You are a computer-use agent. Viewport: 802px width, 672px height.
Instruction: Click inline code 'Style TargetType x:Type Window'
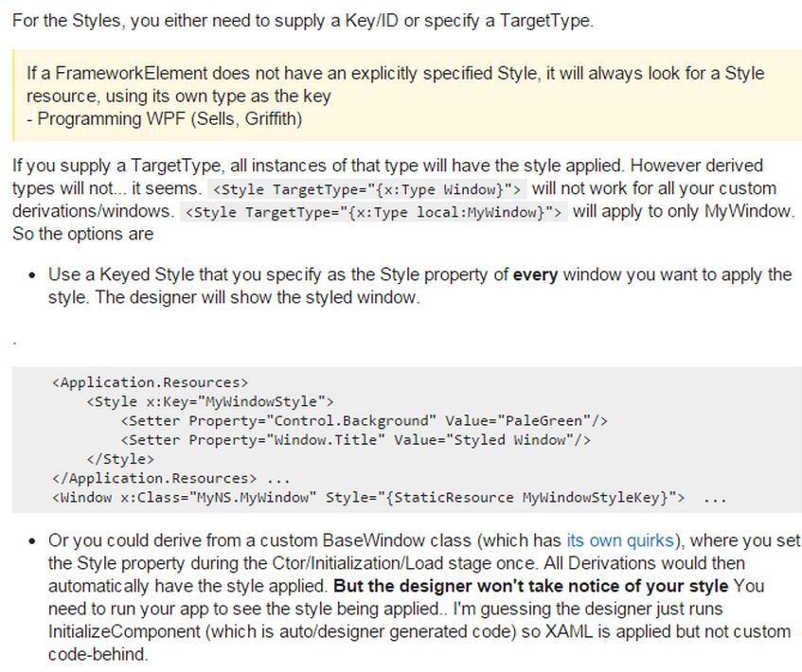click(x=366, y=189)
